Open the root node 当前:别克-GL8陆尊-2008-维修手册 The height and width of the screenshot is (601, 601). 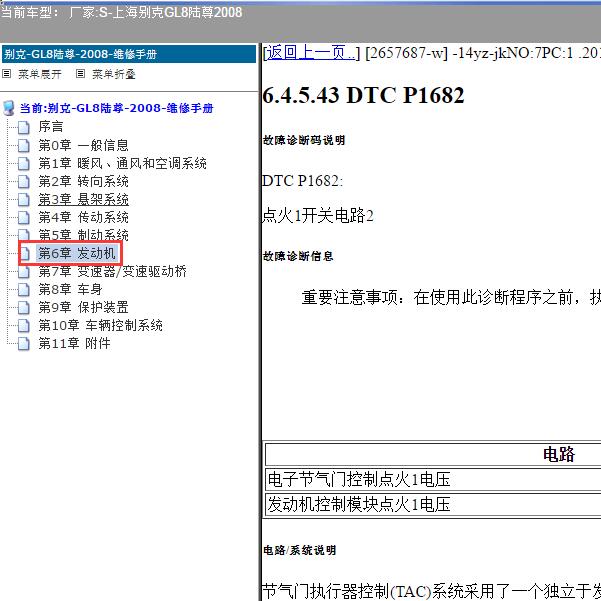pyautogui.click(x=117, y=108)
